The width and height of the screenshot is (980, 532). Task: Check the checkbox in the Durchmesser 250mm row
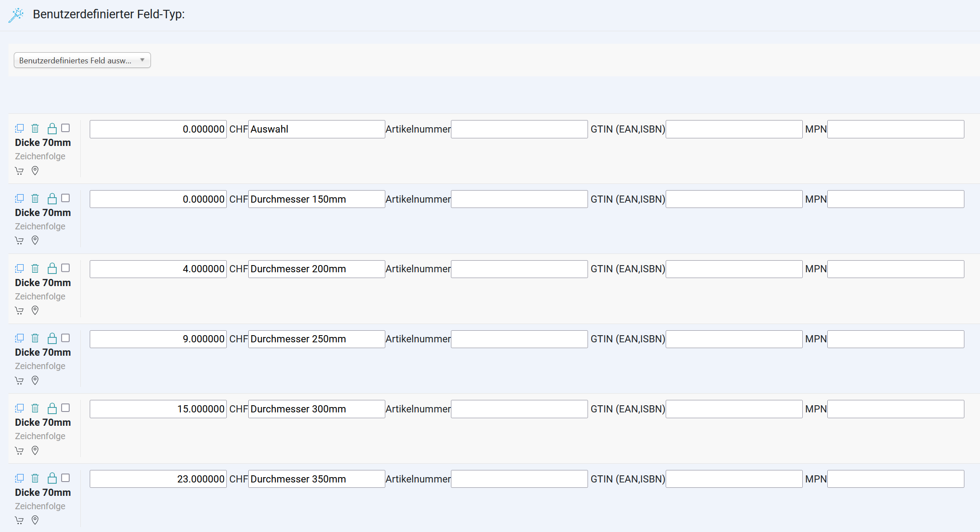tap(66, 338)
